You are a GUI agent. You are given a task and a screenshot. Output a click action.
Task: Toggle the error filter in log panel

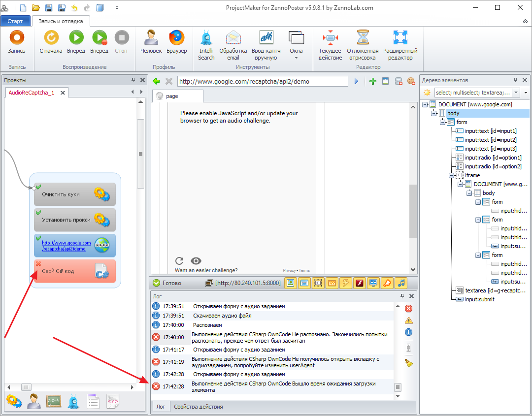408,309
